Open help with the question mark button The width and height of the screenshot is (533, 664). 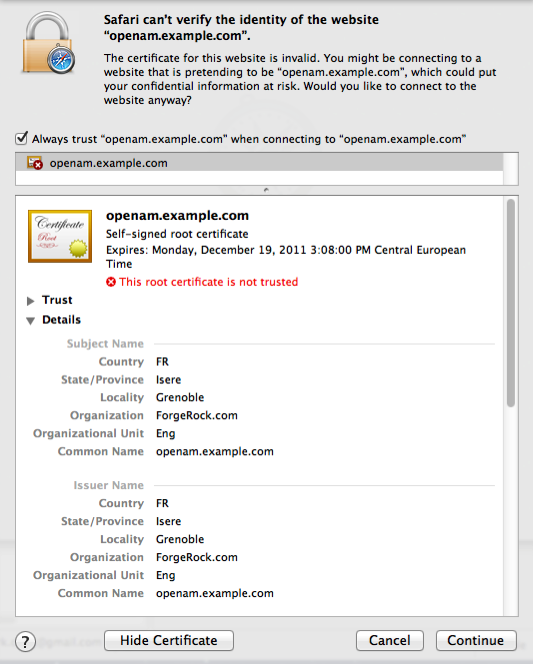click(x=25, y=642)
